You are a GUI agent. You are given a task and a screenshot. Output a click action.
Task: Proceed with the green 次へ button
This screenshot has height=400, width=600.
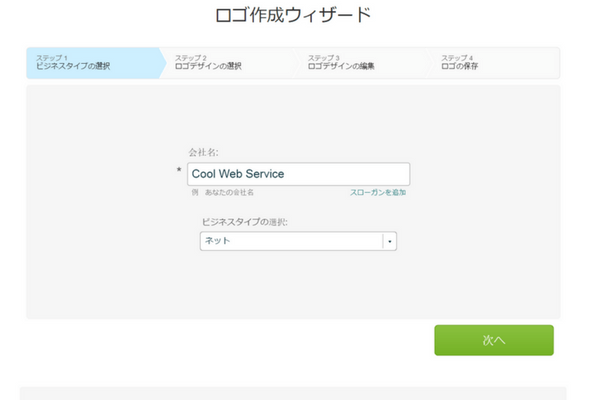[494, 340]
